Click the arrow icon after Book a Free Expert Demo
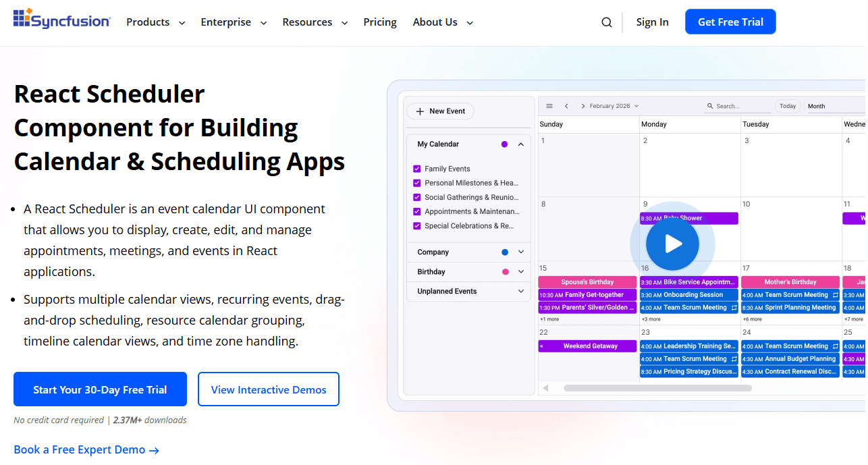 click(x=154, y=450)
